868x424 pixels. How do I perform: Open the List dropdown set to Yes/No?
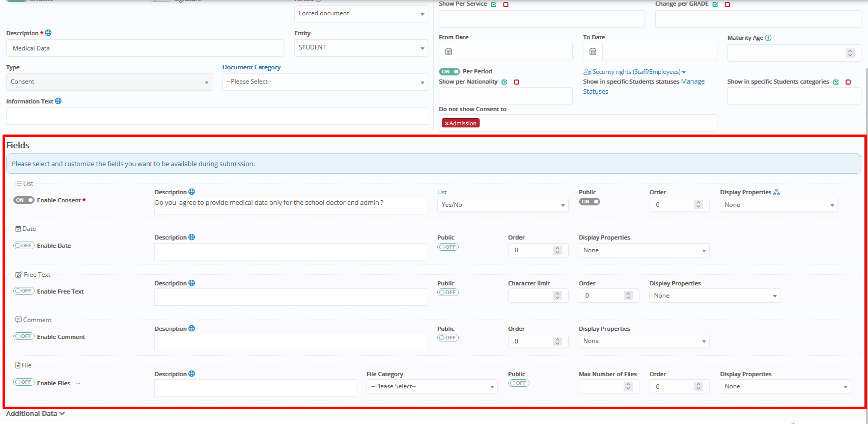502,205
